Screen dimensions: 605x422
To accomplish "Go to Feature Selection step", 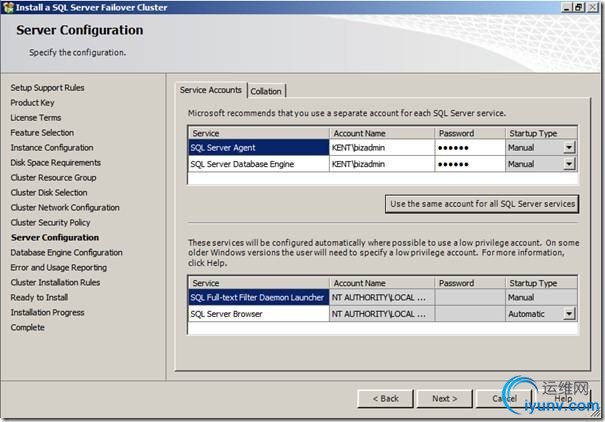I will (x=42, y=133).
